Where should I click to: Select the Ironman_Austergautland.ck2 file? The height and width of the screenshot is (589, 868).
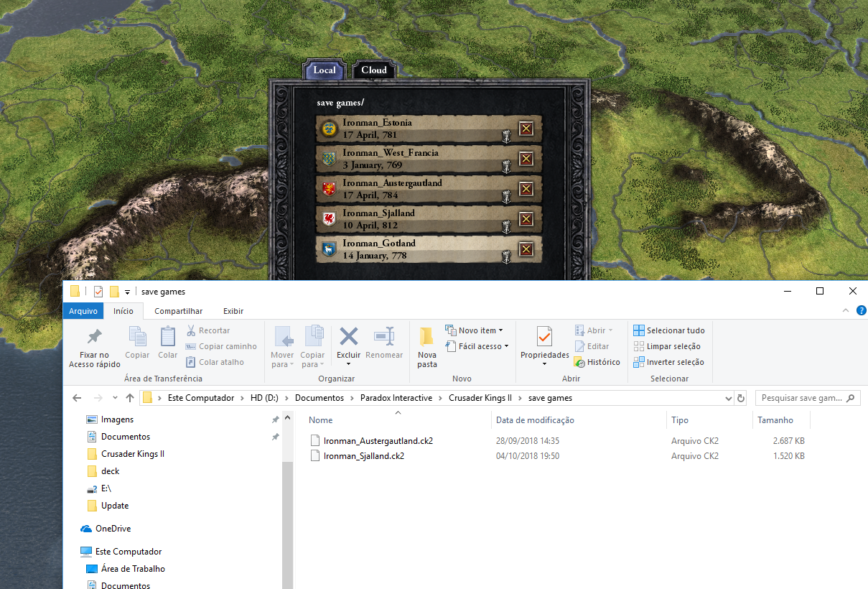pyautogui.click(x=378, y=440)
